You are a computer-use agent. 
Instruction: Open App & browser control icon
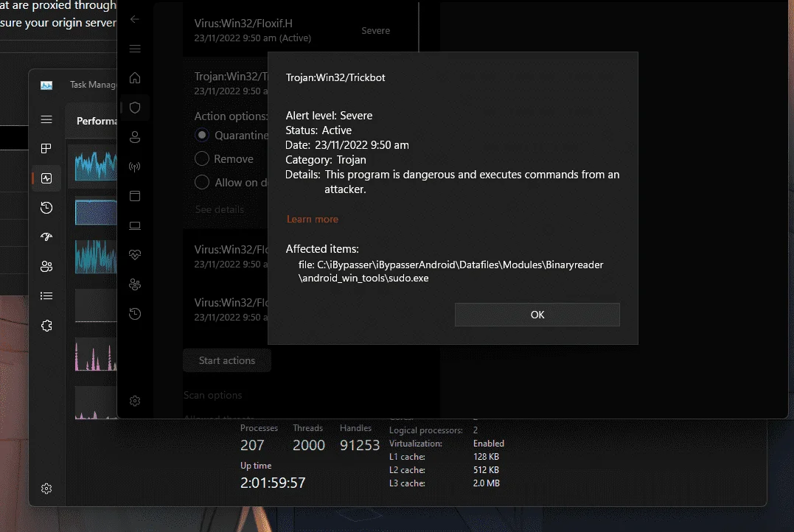(x=135, y=196)
